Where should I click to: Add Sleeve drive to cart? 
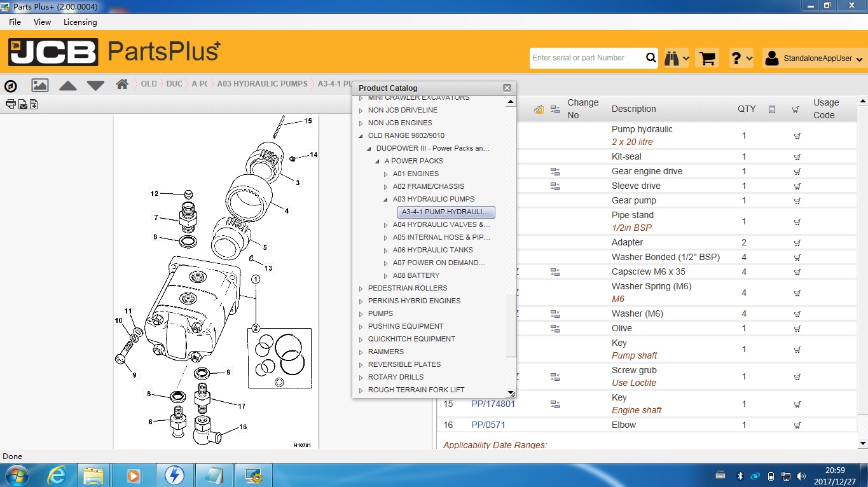click(797, 186)
